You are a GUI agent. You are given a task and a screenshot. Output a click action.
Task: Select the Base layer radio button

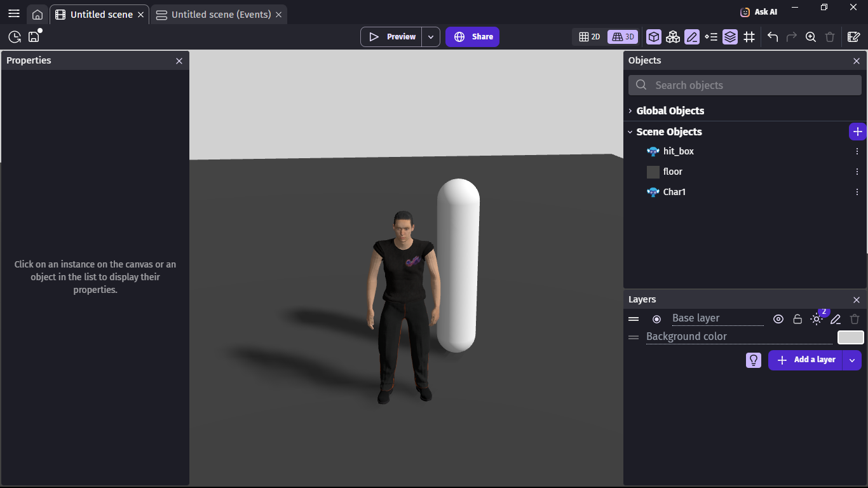(657, 319)
